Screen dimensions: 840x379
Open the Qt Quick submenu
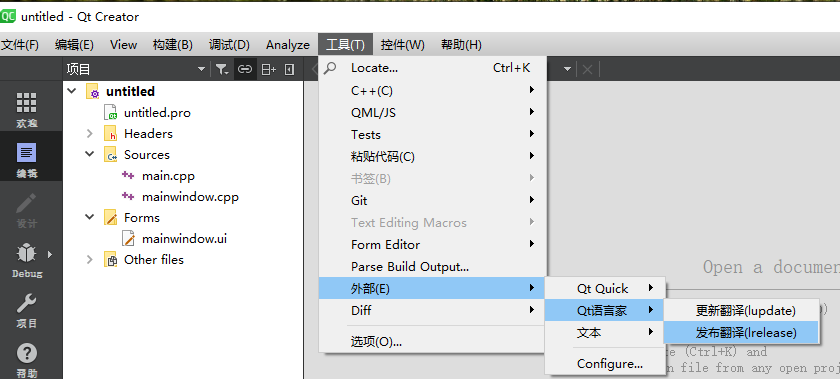(x=605, y=288)
